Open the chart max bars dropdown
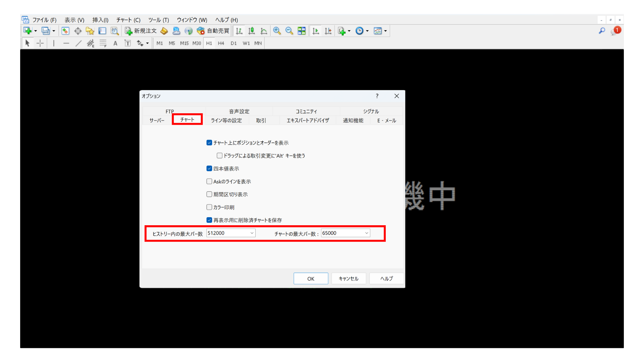The height and width of the screenshot is (362, 644). pyautogui.click(x=366, y=233)
